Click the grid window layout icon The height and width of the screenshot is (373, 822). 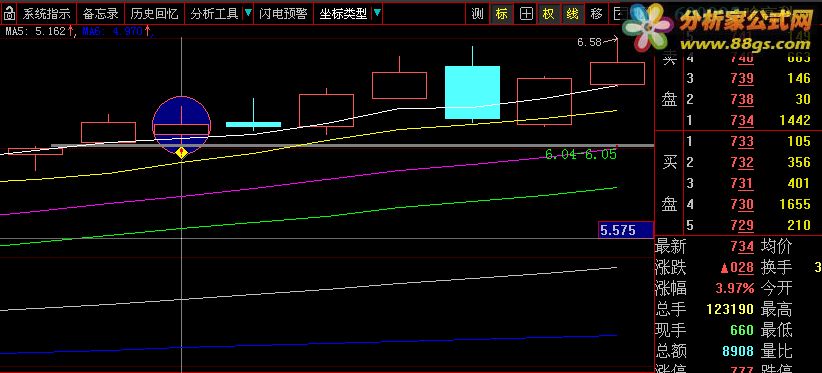point(526,14)
